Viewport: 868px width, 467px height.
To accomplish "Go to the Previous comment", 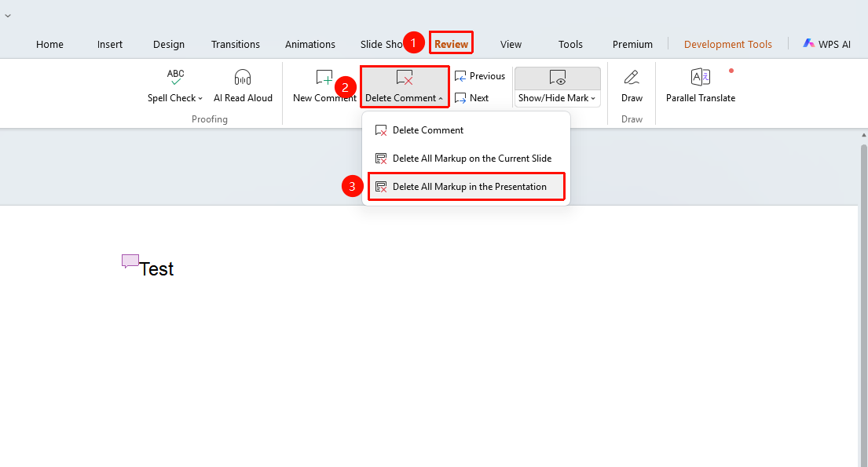I will 480,76.
